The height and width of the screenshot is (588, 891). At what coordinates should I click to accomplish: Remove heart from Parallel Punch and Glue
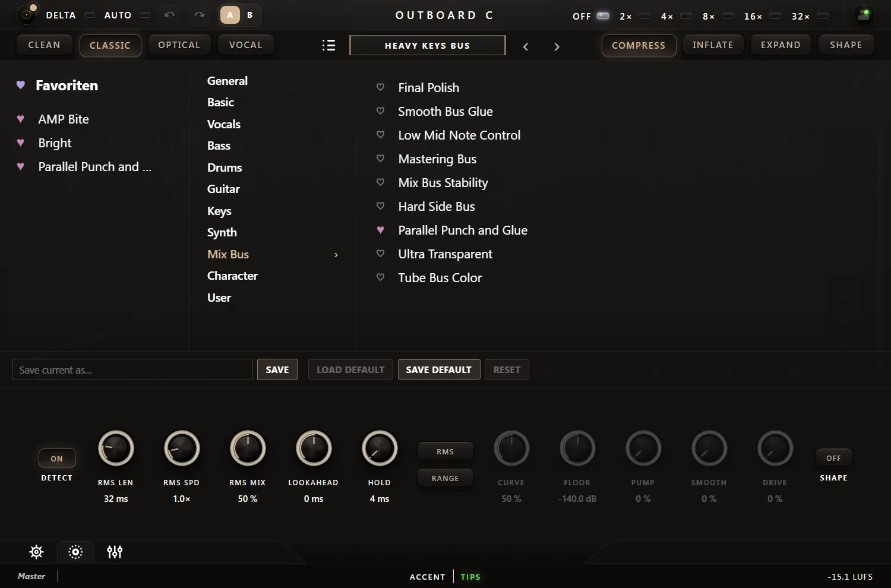tap(381, 230)
